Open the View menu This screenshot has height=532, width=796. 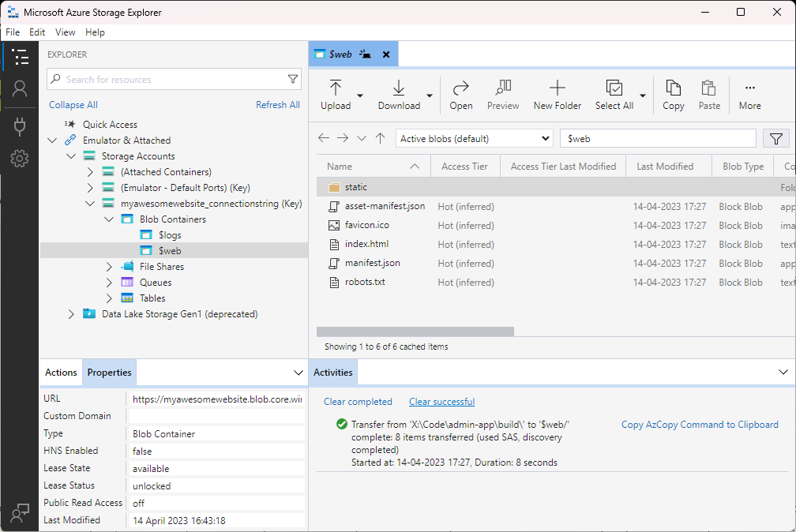tap(65, 32)
